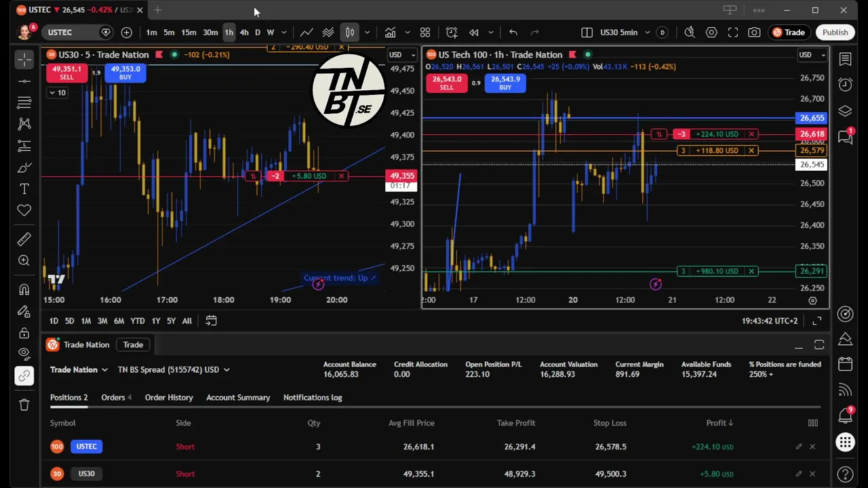Switch to the Orders tab

point(116,398)
